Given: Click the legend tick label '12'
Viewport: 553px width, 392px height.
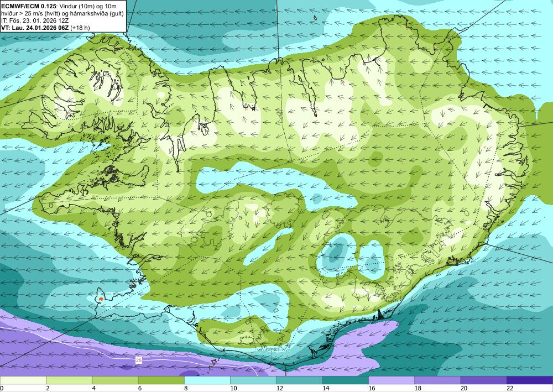Looking at the screenshot, I should click(x=280, y=388).
